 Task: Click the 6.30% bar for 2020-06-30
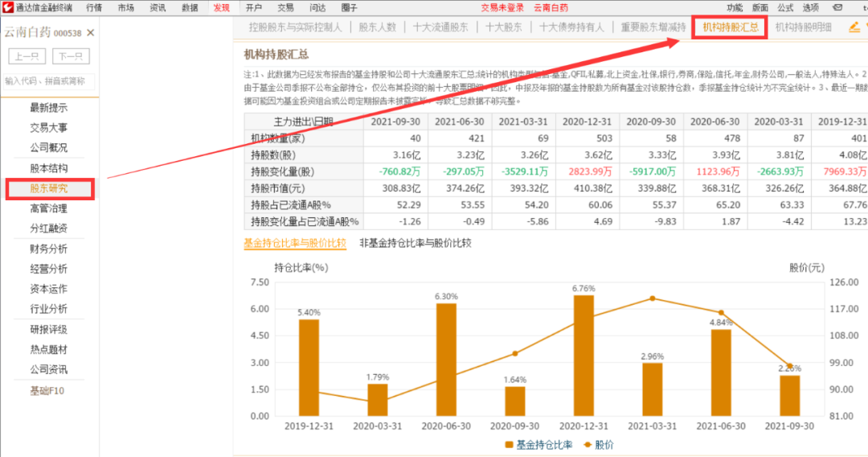click(x=446, y=360)
